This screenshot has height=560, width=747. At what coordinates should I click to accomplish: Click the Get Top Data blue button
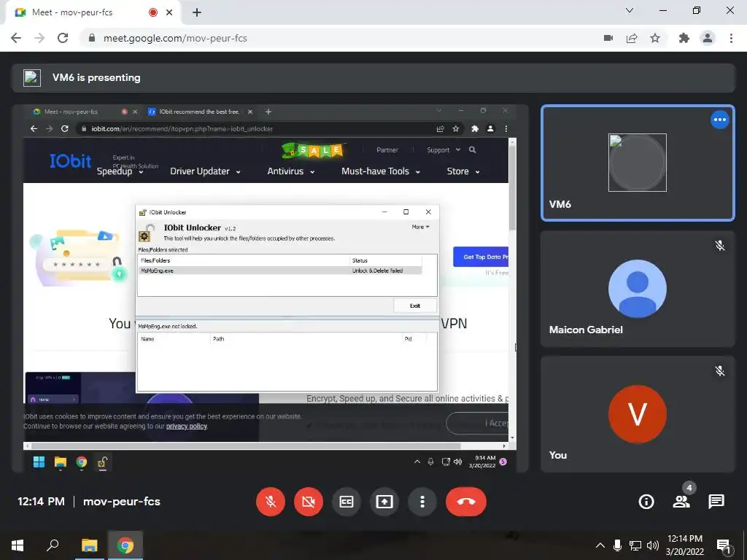tap(481, 257)
